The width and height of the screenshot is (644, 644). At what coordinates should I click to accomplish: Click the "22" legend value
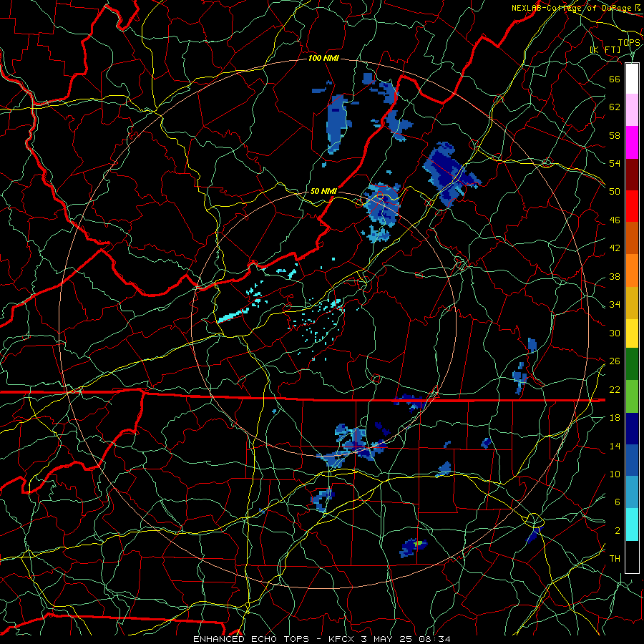pyautogui.click(x=615, y=390)
